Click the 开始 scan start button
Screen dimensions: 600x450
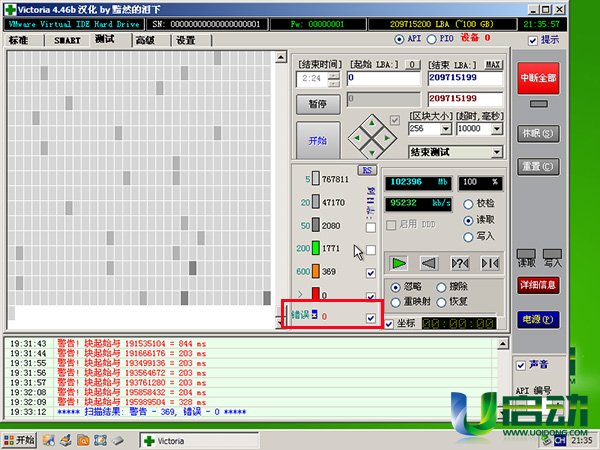click(x=318, y=140)
